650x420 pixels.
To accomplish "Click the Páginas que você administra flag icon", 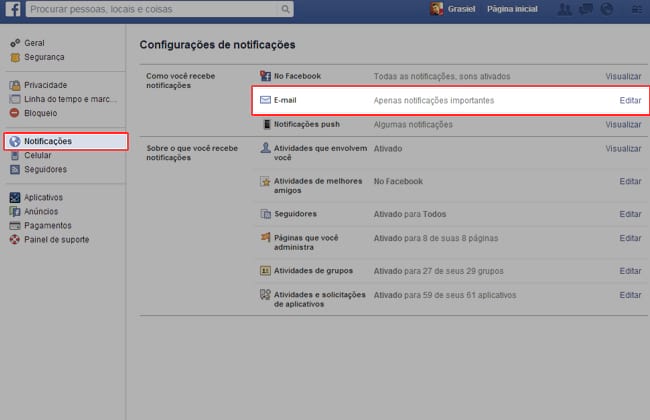I will (x=265, y=237).
